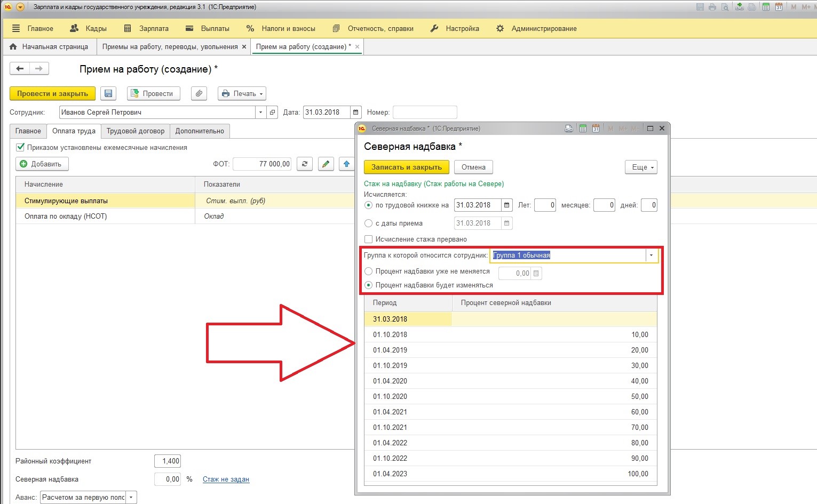This screenshot has width=817, height=504.
Task: Go to the home icon Начальная страница tab
Action: (x=14, y=46)
